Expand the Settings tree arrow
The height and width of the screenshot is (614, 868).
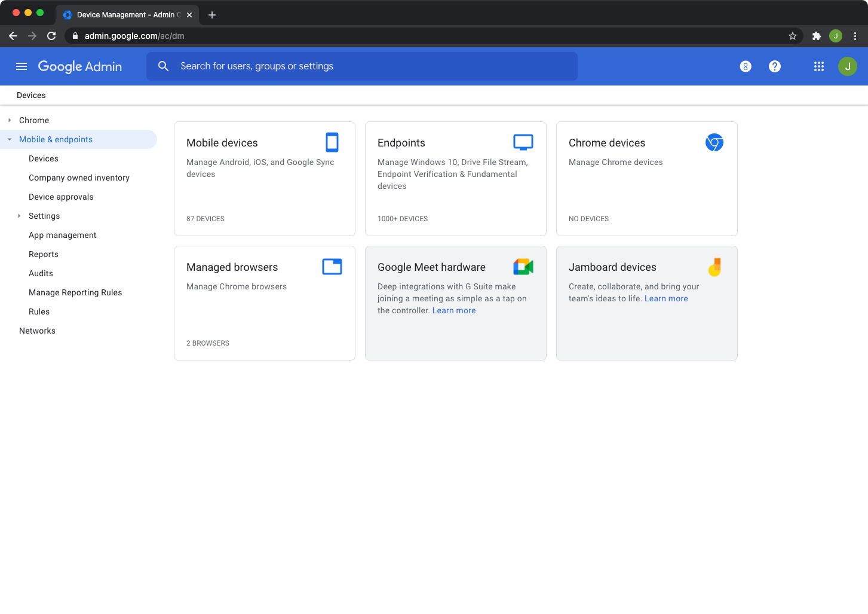pyautogui.click(x=19, y=216)
